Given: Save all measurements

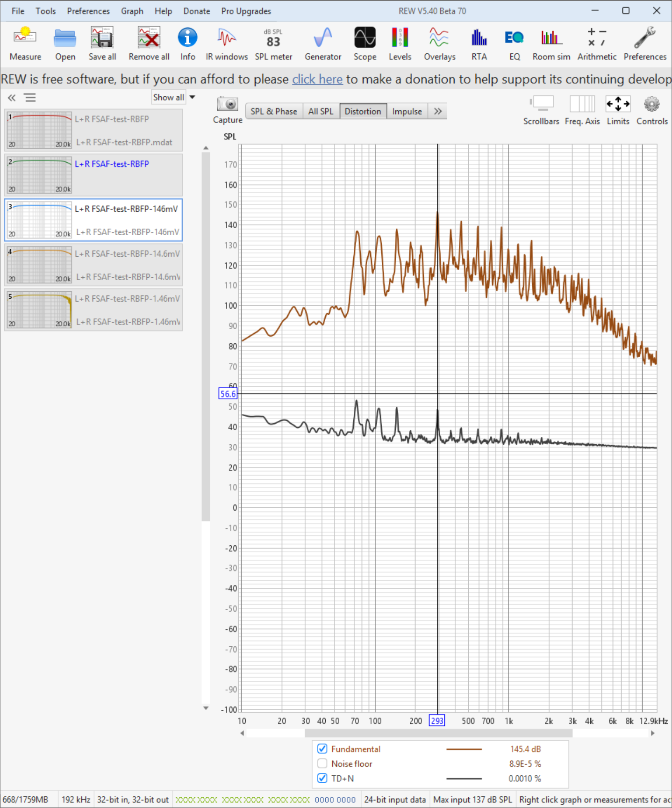Looking at the screenshot, I should 102,44.
